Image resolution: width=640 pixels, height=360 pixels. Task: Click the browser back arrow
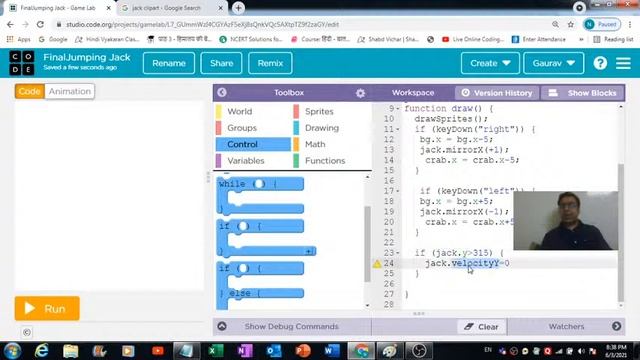[10, 24]
